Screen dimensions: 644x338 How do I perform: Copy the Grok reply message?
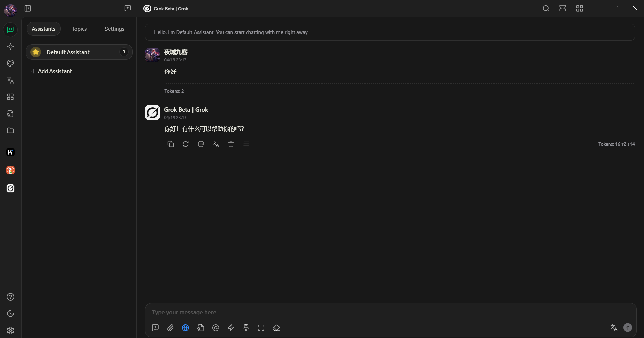point(171,144)
